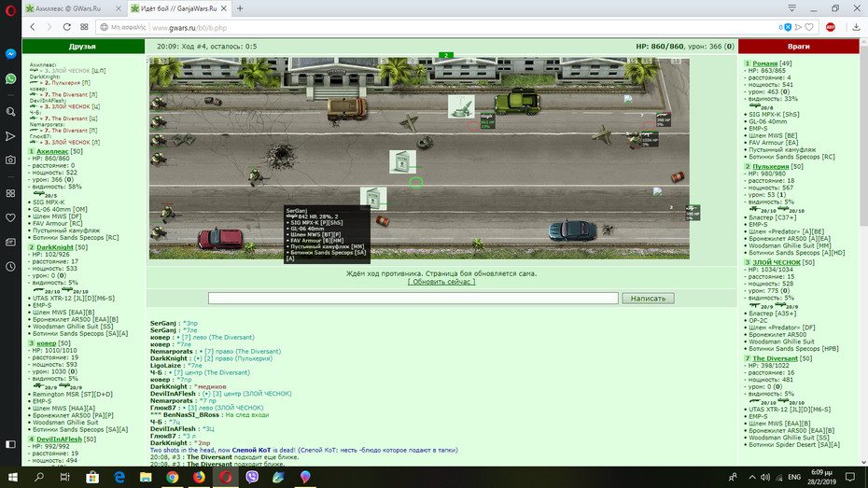Click the not-secure globe icon

coord(105,27)
